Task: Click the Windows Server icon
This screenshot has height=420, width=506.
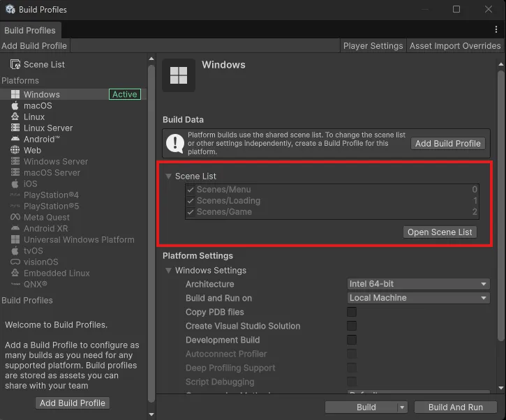Action: (15, 161)
